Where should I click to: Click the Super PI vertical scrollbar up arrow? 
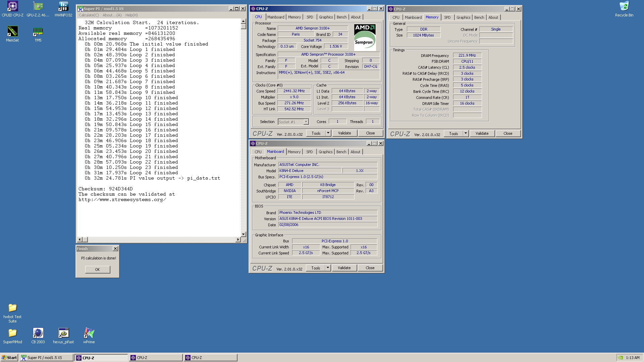[x=244, y=21]
